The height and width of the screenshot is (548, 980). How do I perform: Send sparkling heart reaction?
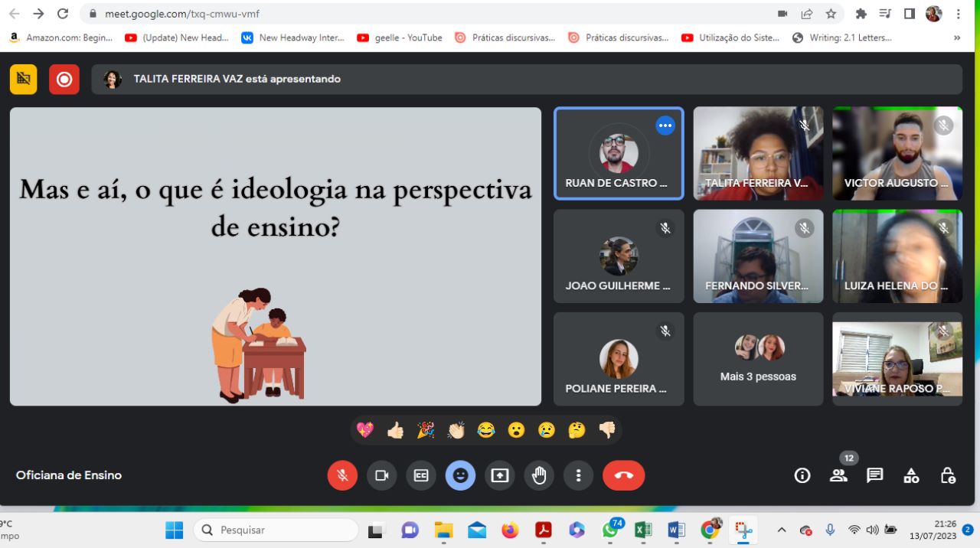(x=365, y=430)
